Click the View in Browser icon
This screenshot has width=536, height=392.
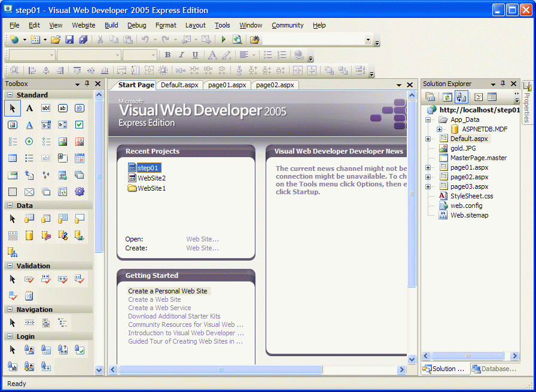coord(237,39)
